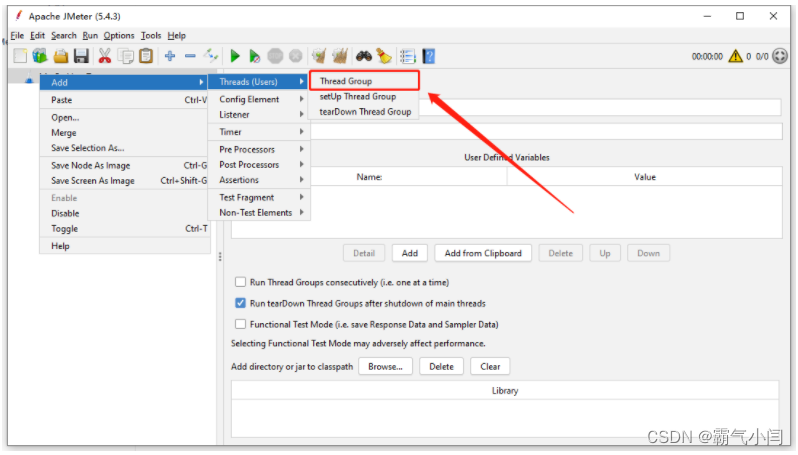Open the Options menu
The image size is (798, 455).
click(119, 36)
